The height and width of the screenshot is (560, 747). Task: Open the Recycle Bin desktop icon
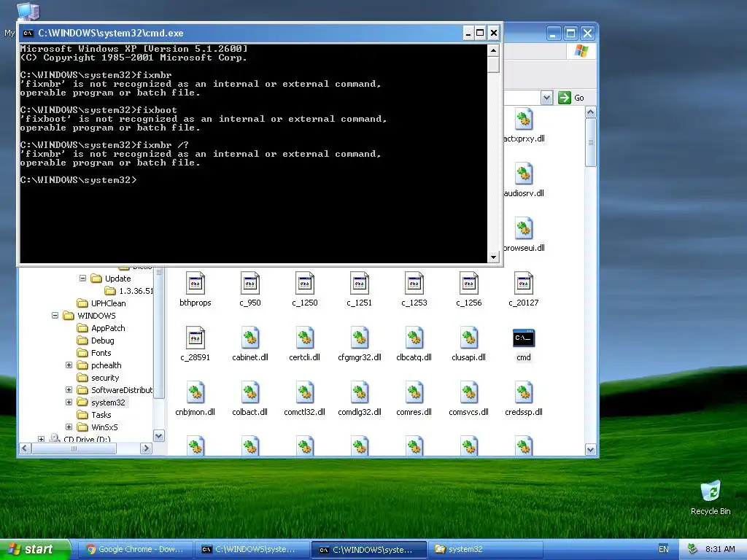point(711,497)
